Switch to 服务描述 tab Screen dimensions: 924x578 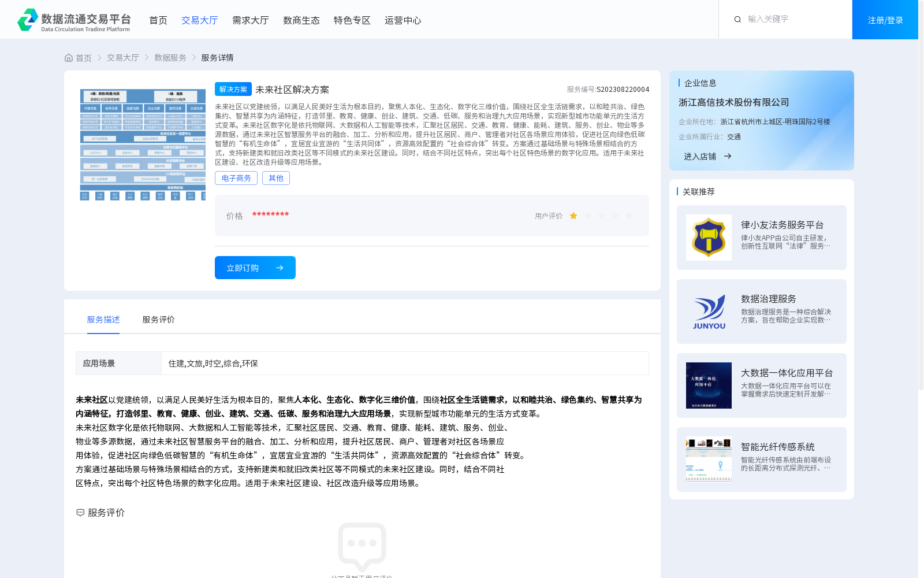pos(103,320)
